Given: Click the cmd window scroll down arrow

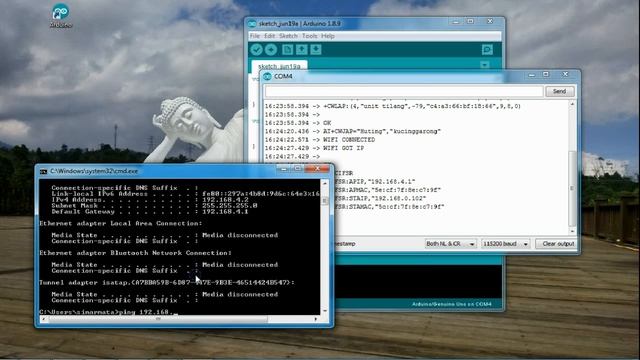Looking at the screenshot, I should (x=325, y=311).
